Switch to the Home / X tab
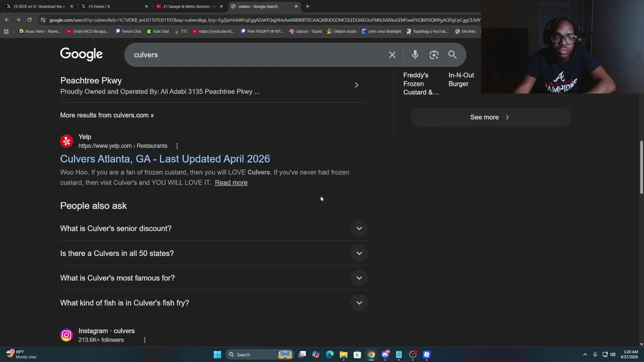644x362 pixels. [115, 7]
